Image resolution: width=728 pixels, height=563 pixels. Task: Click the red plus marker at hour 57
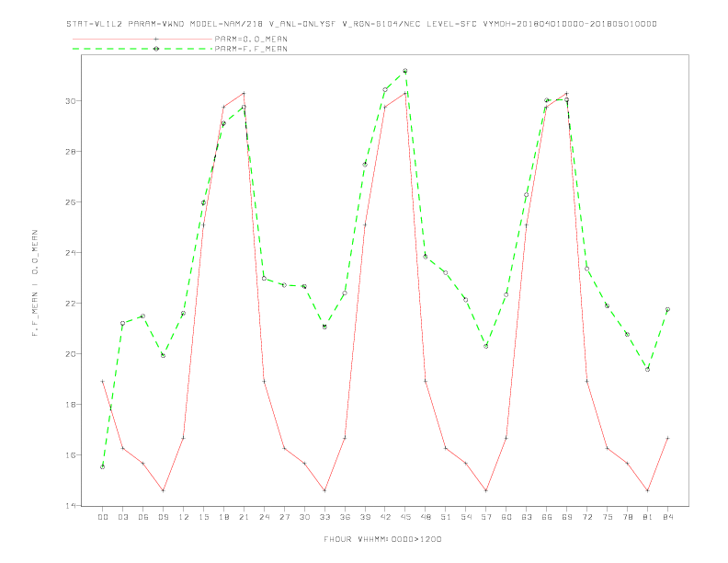(x=486, y=490)
